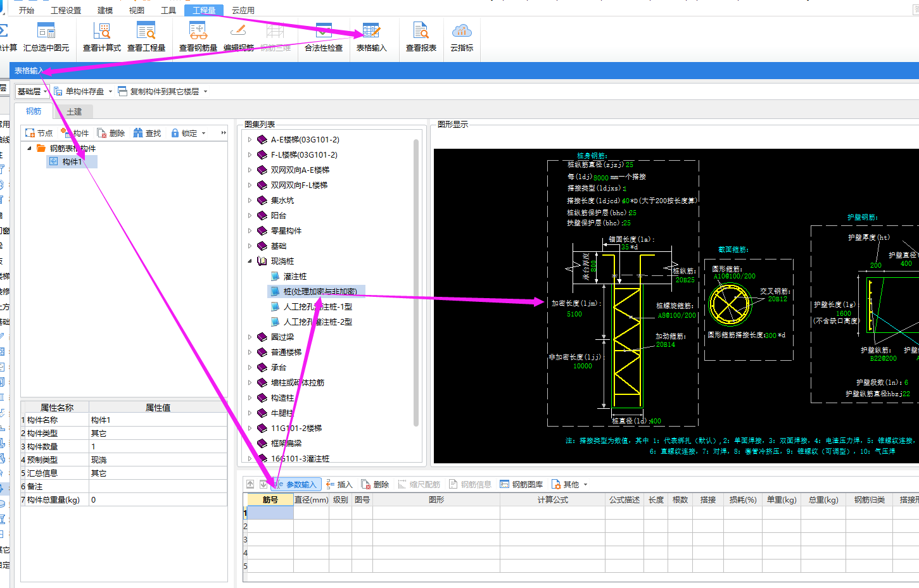This screenshot has height=588, width=919.
Task: Click 计算公式 column header
Action: (552, 499)
